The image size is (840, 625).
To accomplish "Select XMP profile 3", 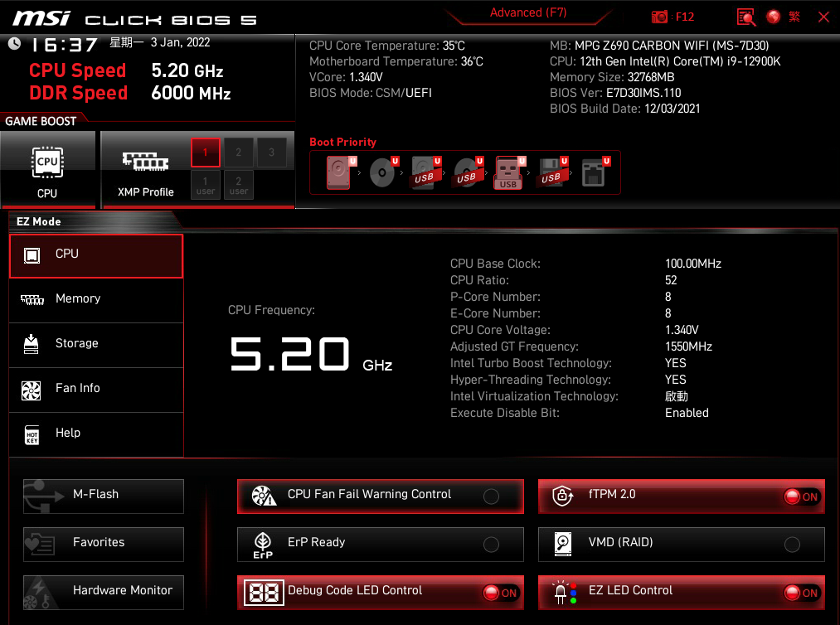I will click(272, 153).
